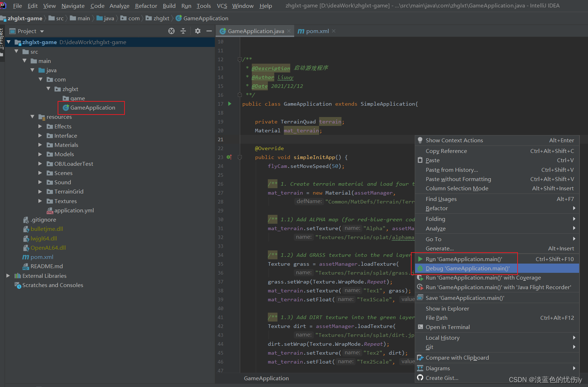Choose Copy Reference from context menu

click(497, 151)
